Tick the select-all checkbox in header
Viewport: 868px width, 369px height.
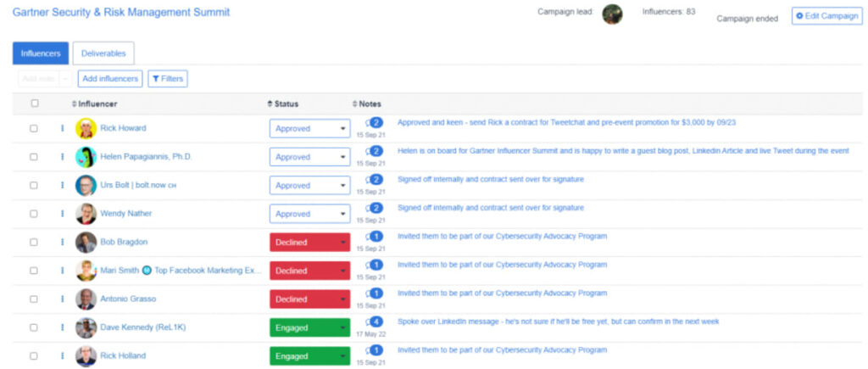34,103
